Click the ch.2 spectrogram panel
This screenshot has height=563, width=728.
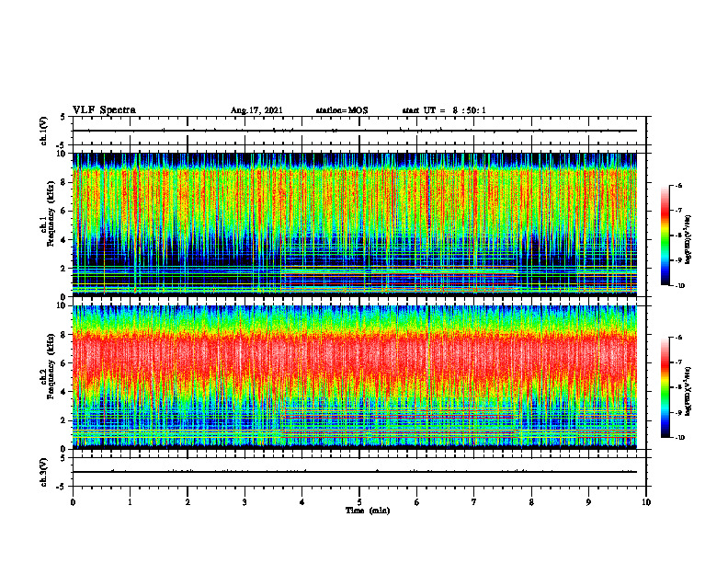(x=354, y=377)
